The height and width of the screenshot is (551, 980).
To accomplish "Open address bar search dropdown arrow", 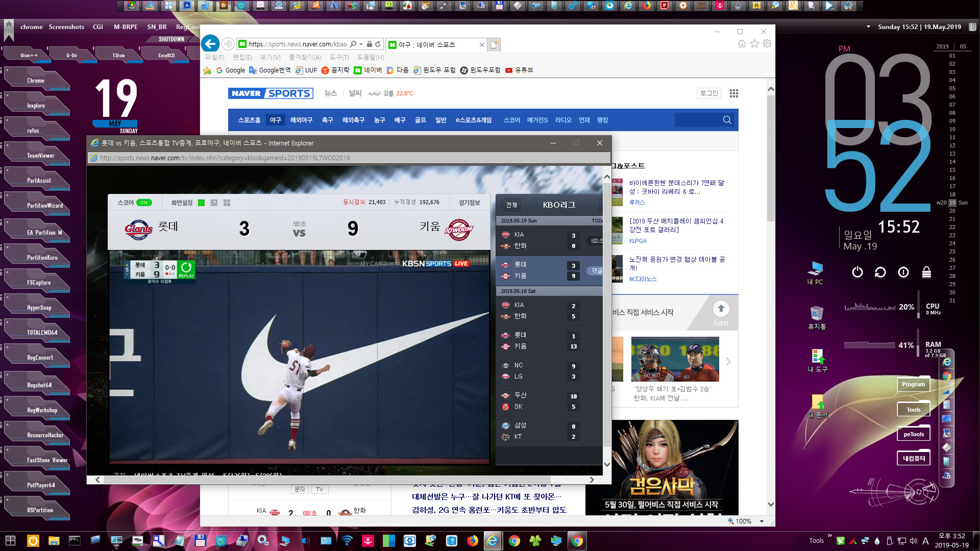I will (x=361, y=44).
